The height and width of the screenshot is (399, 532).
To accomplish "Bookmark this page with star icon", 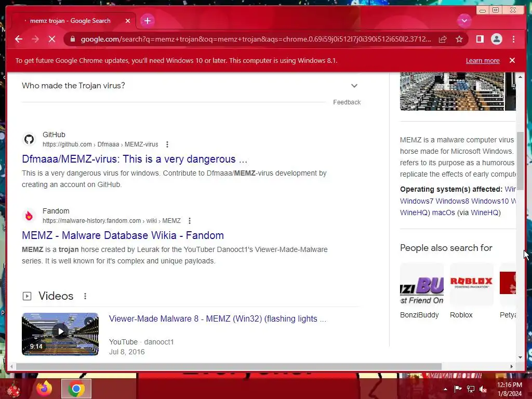I will (x=459, y=39).
